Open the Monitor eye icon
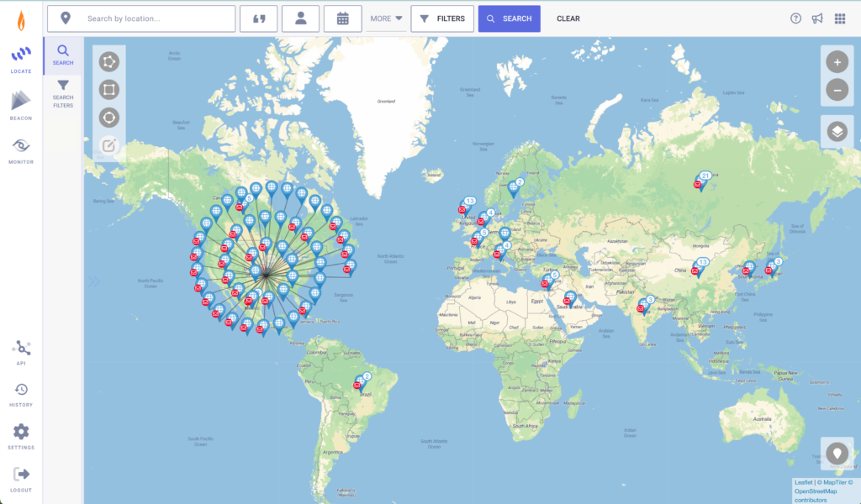Viewport: 861px width, 504px height. pos(21,150)
